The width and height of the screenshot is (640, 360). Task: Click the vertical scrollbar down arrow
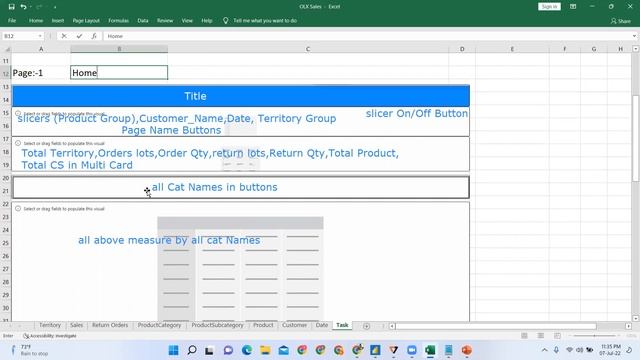pos(635,318)
